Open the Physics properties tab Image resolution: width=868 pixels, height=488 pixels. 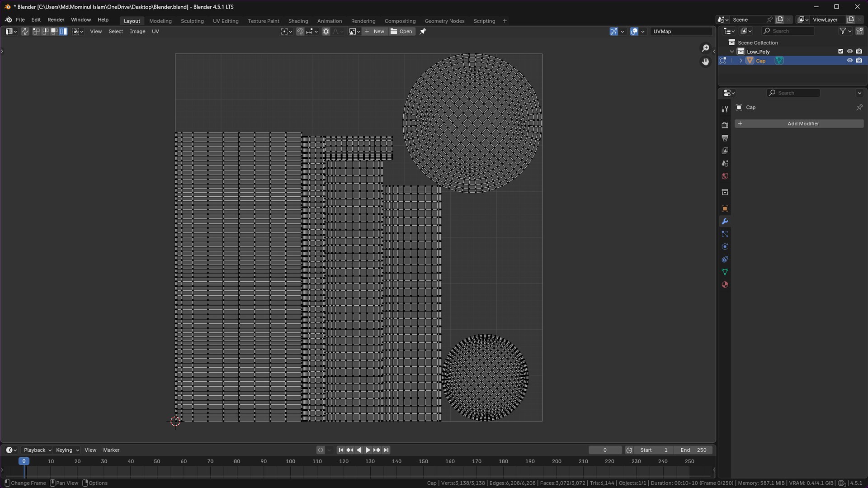click(x=725, y=246)
